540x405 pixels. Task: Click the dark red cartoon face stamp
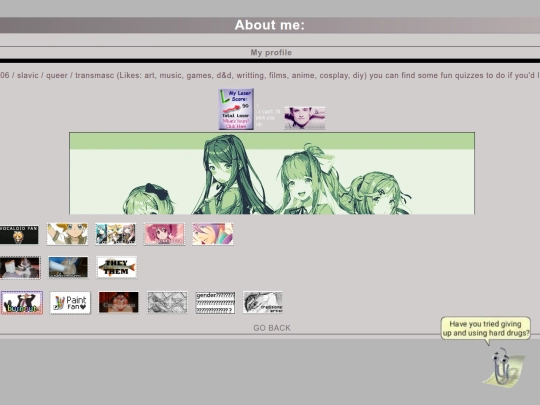pos(118,302)
